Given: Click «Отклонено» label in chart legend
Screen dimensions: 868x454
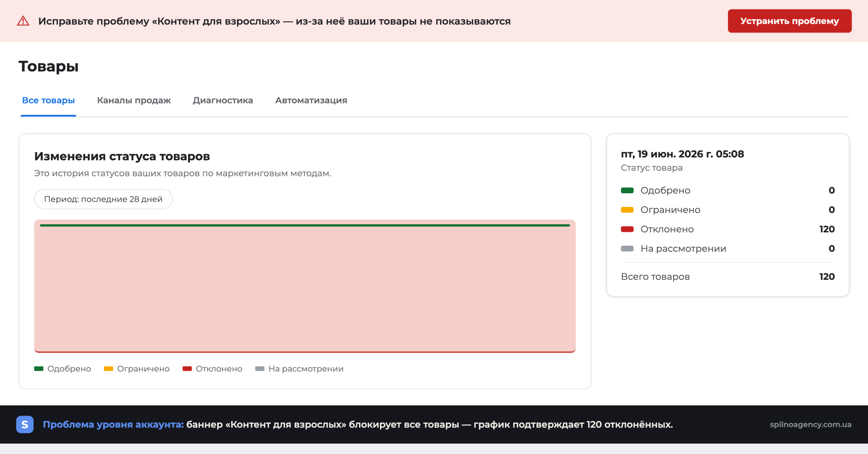Looking at the screenshot, I should (219, 369).
